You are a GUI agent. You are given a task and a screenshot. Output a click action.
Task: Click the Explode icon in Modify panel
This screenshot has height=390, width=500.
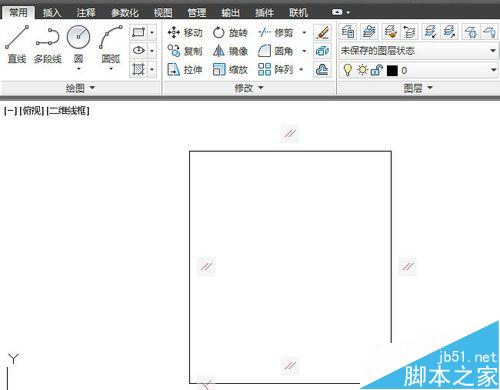[x=322, y=51]
